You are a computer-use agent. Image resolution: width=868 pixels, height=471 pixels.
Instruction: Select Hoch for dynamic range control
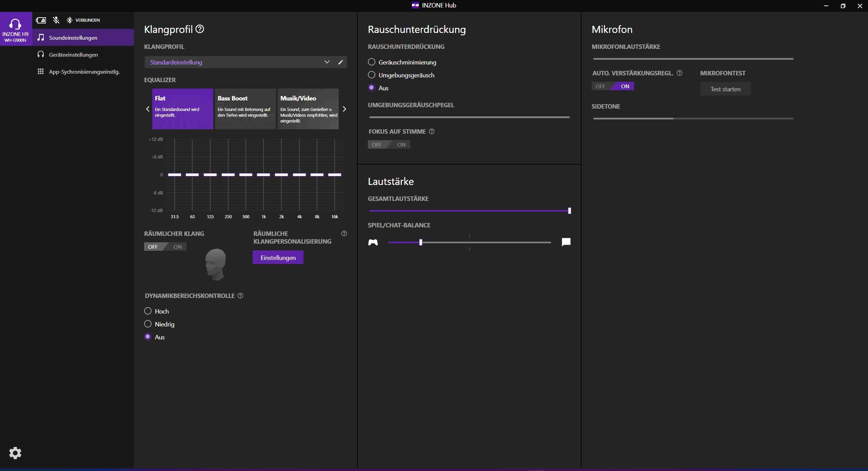click(148, 311)
